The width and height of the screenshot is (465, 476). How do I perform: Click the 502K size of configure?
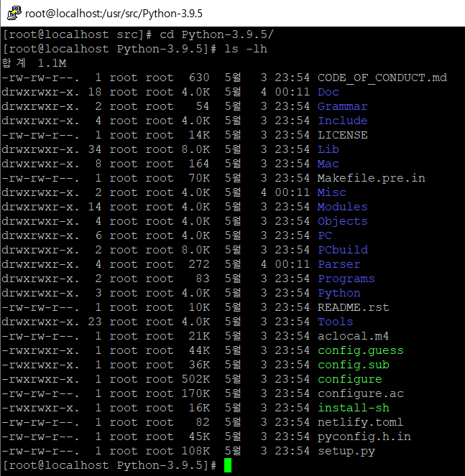click(195, 379)
